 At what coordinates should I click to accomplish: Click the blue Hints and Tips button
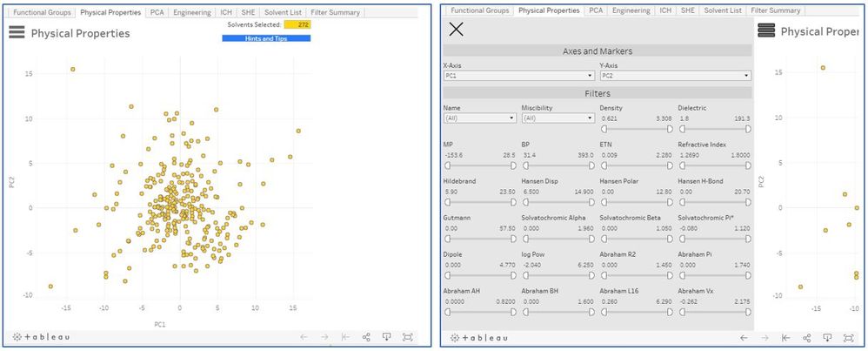coord(267,38)
